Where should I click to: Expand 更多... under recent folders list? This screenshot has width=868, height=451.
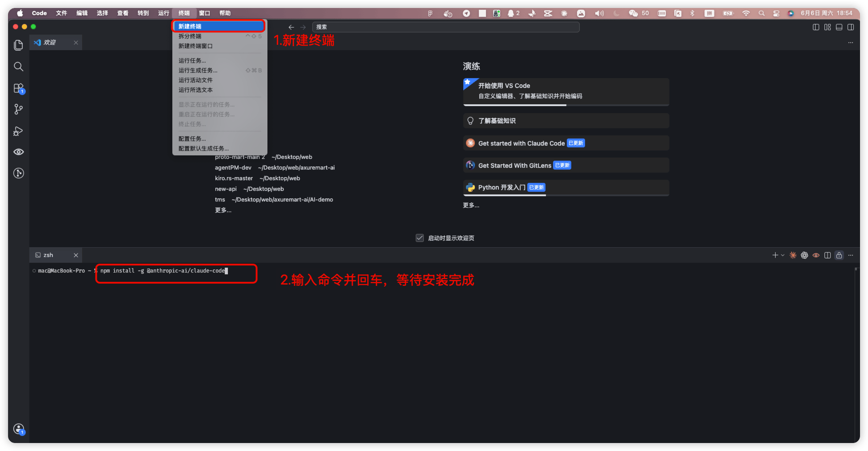coord(223,210)
